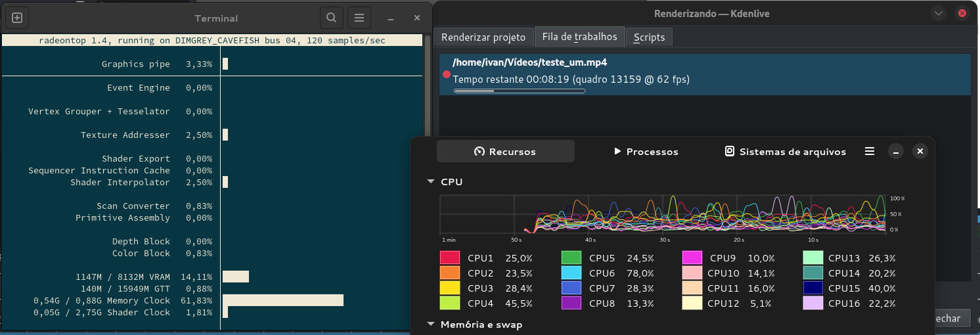Image resolution: width=980 pixels, height=335 pixels.
Task: Open the Processos view
Action: (646, 152)
